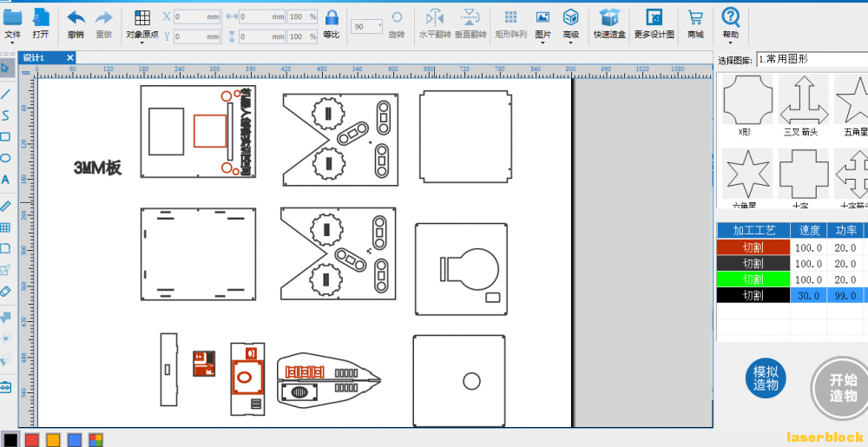Select the black 切割 process row
The width and height of the screenshot is (868, 447).
click(x=753, y=295)
